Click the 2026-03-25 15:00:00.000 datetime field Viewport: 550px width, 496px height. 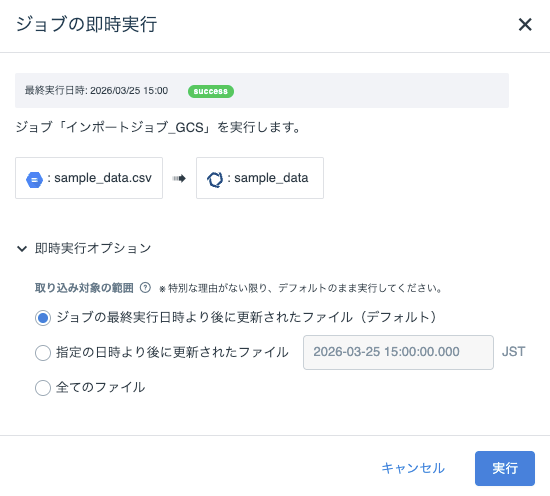398,352
